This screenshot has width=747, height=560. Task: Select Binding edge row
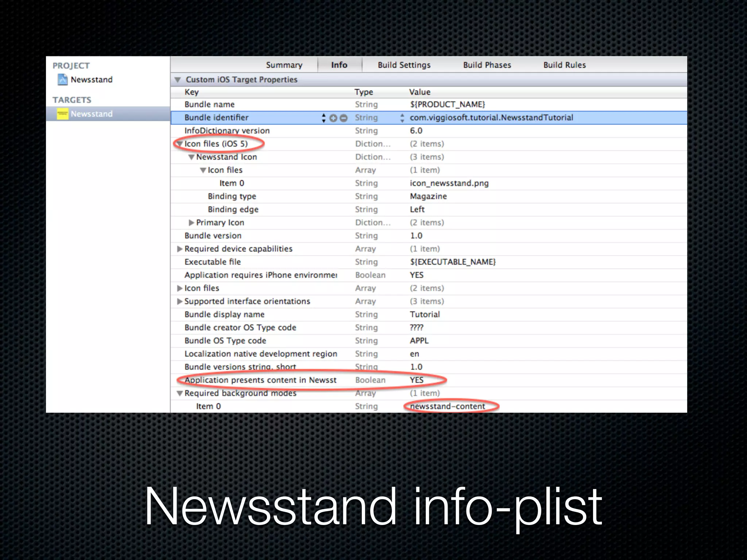click(x=429, y=210)
